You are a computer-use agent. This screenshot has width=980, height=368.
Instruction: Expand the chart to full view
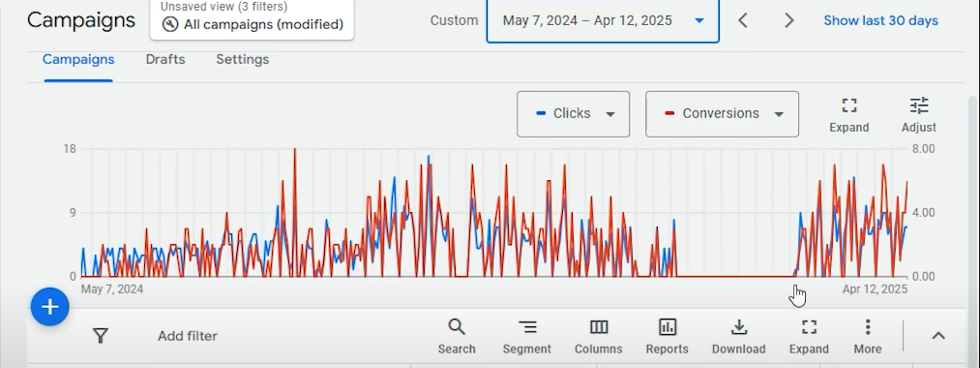point(848,115)
